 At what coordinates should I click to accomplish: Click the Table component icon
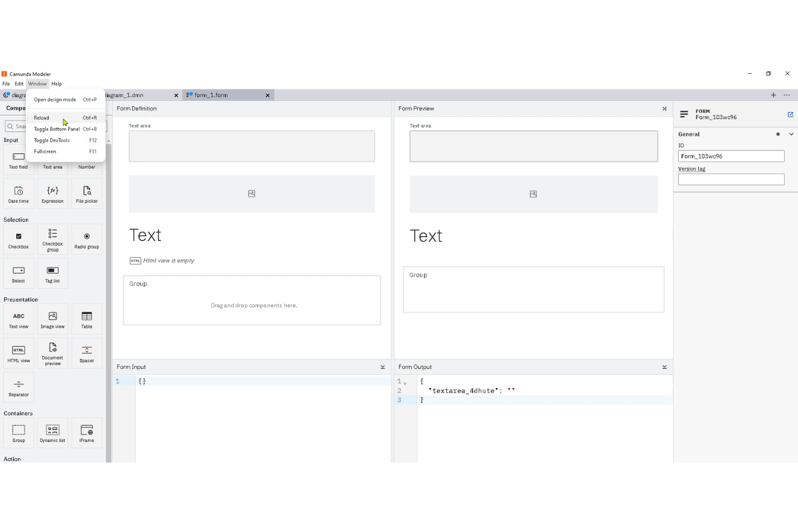87,319
